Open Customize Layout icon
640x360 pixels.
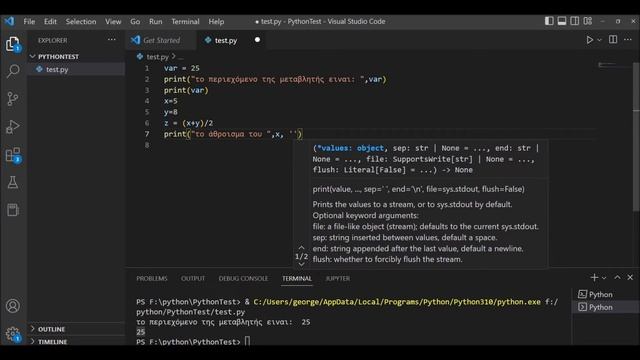click(x=587, y=21)
